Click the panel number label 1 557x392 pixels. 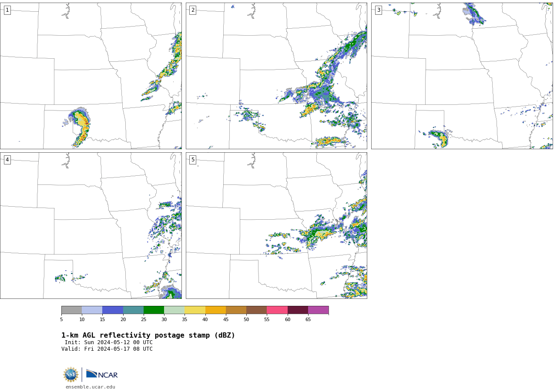coord(7,10)
